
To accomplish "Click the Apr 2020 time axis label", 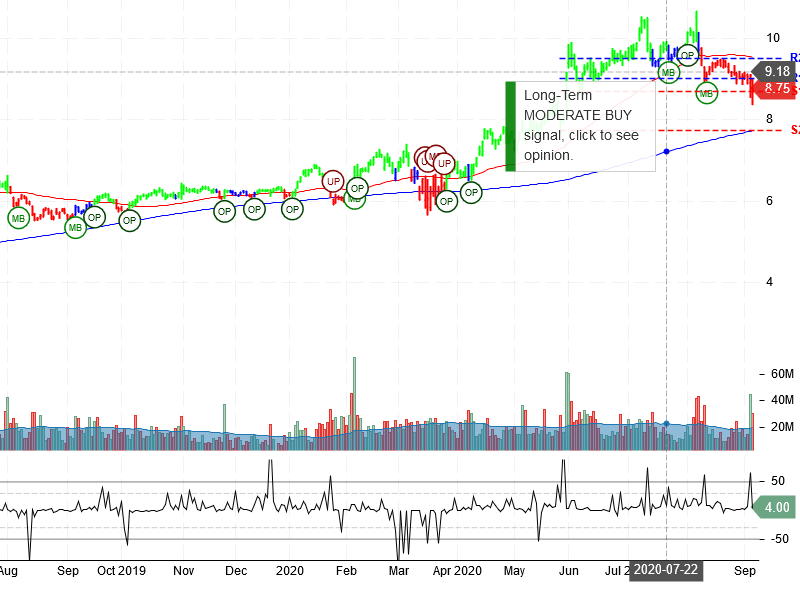I will click(x=457, y=570).
